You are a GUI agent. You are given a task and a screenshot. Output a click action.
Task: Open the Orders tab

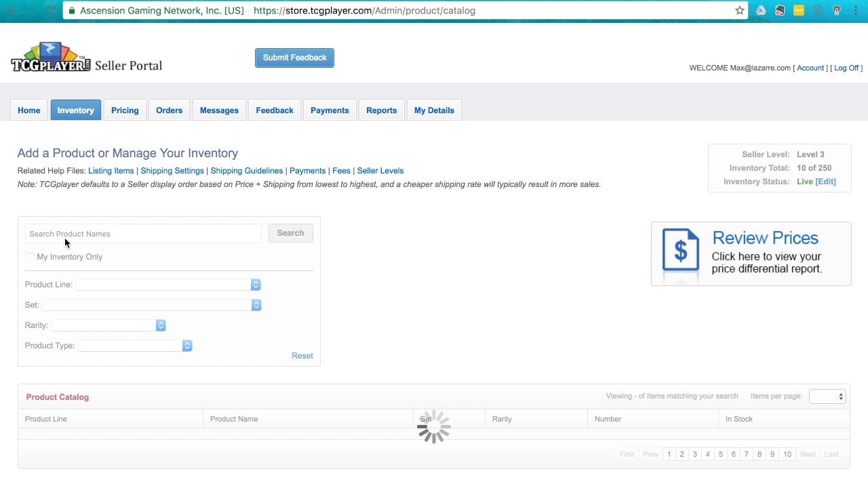[x=170, y=110]
